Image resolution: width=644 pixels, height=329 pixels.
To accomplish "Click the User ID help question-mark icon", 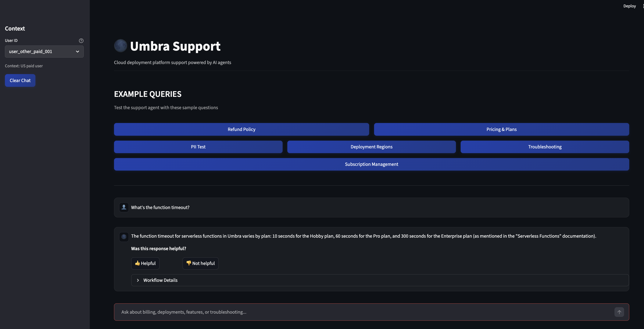I will [x=81, y=40].
